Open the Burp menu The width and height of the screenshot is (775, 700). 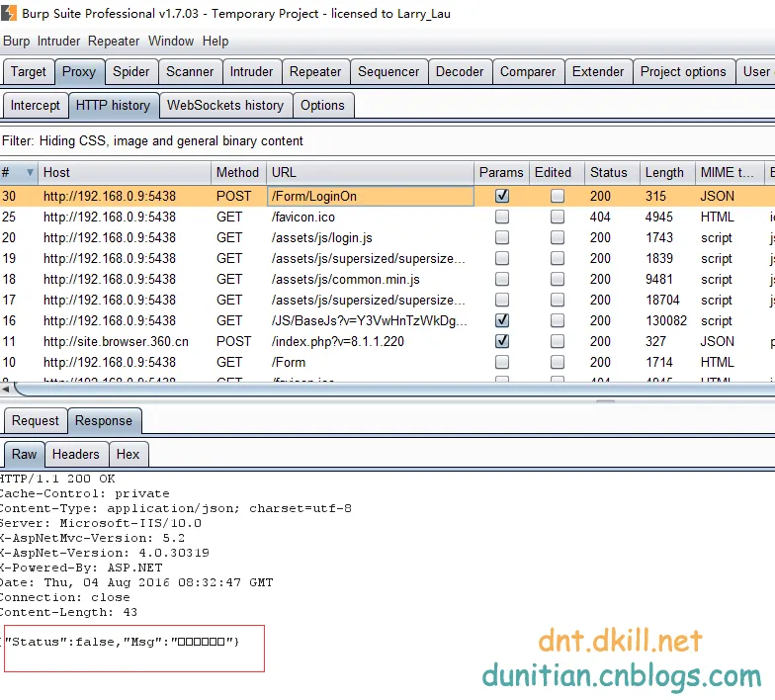[17, 41]
